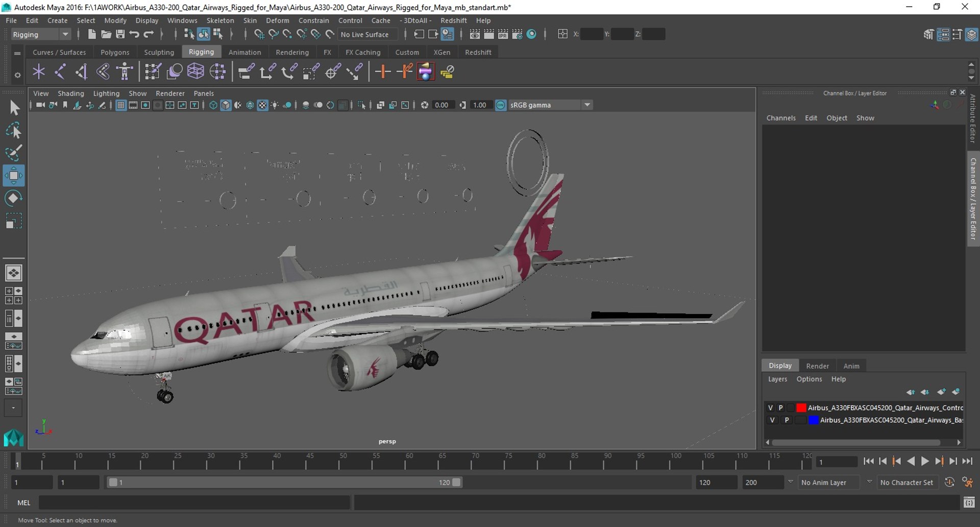Image resolution: width=980 pixels, height=527 pixels.
Task: Click the IK Handle shelf icon
Action: 82,71
